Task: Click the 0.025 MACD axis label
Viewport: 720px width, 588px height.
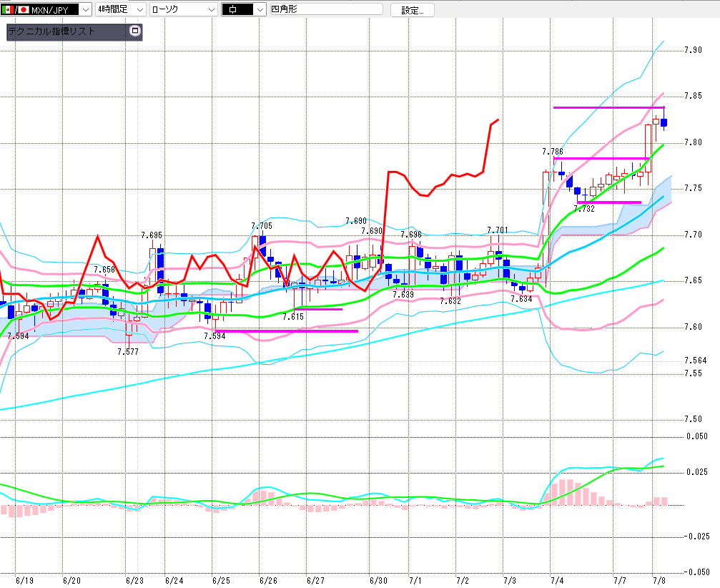Action: pyautogui.click(x=697, y=472)
